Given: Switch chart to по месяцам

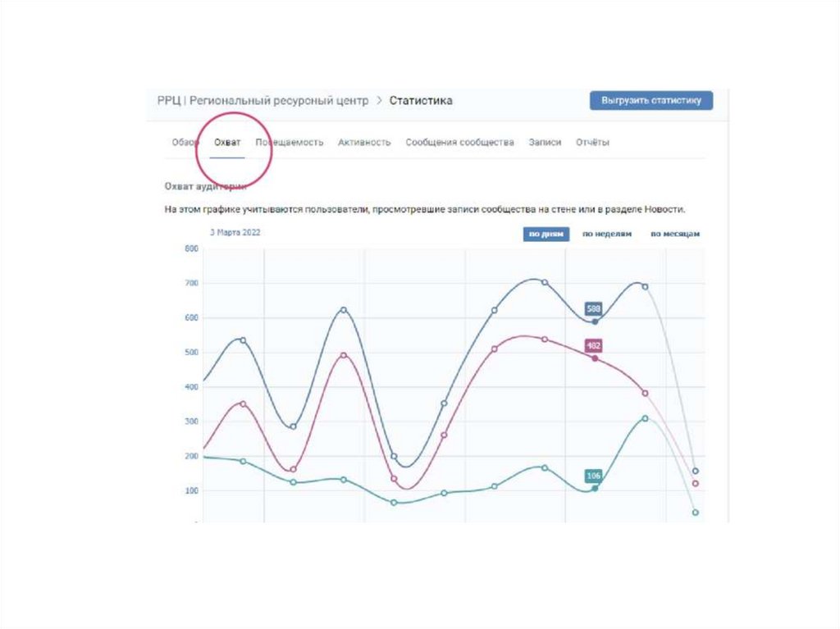Looking at the screenshot, I should click(675, 234).
